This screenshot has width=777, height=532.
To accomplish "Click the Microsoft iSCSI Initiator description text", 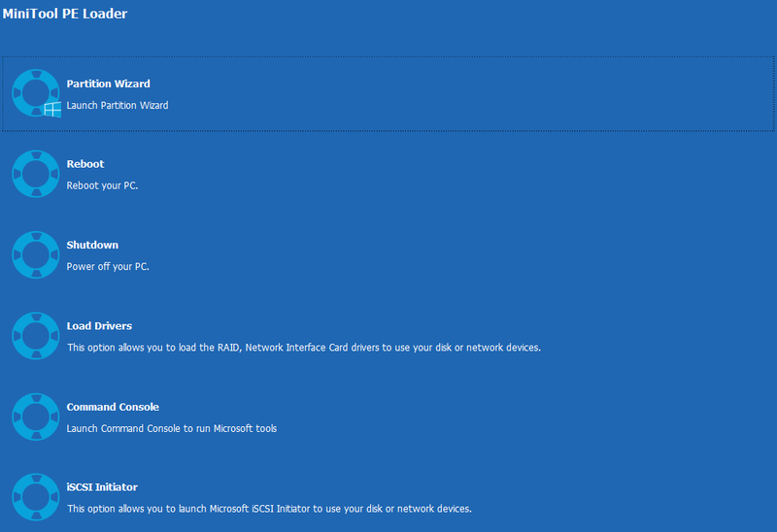I will tap(269, 509).
